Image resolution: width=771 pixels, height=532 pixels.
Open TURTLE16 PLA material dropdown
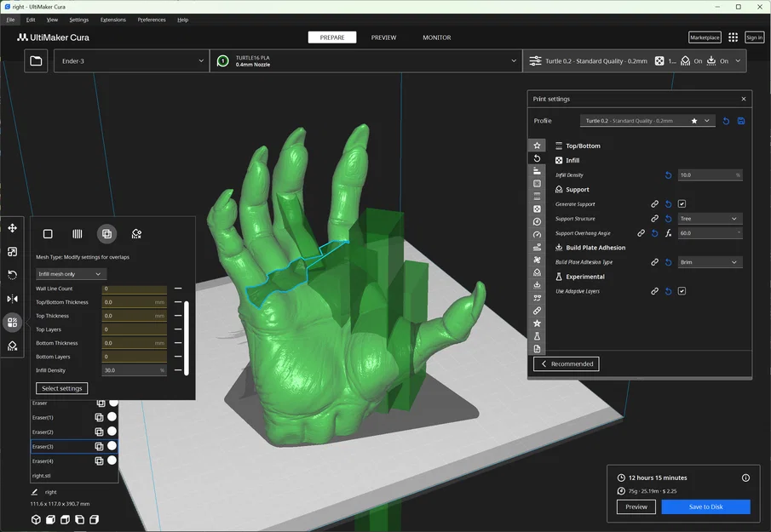click(x=366, y=61)
